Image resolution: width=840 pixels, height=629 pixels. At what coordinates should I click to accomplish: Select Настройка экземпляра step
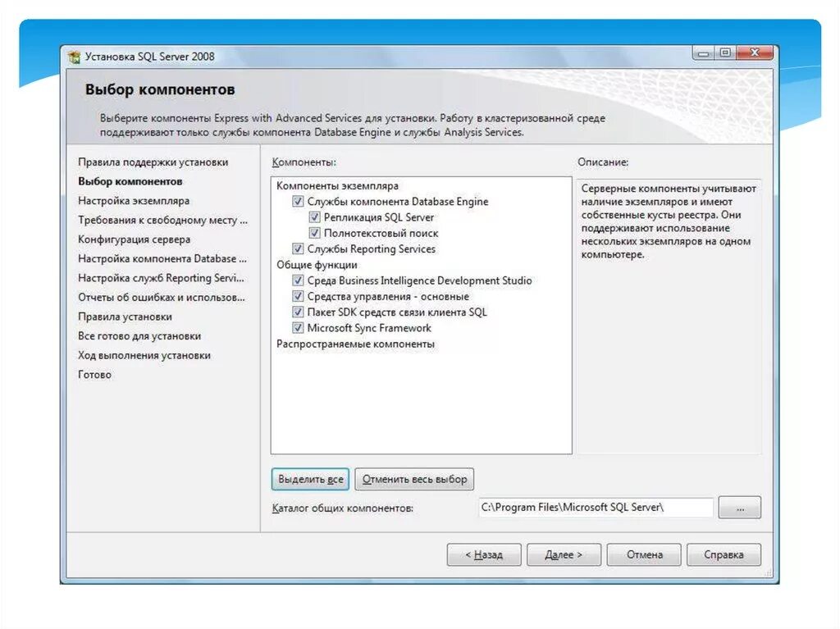point(134,200)
